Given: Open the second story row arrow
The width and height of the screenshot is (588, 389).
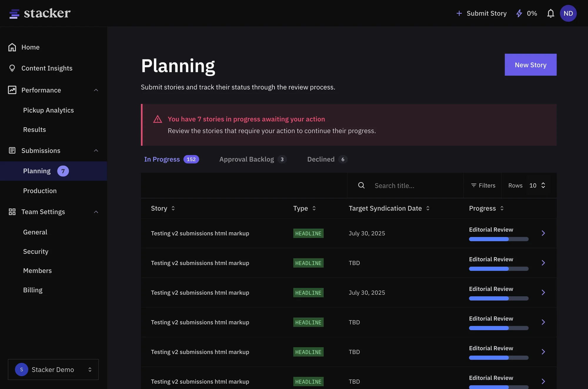Looking at the screenshot, I should pyautogui.click(x=543, y=263).
